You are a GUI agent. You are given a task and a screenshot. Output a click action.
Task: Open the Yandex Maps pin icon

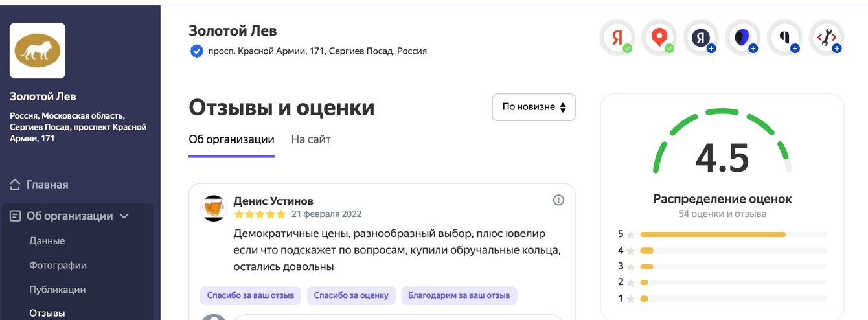[x=659, y=38]
